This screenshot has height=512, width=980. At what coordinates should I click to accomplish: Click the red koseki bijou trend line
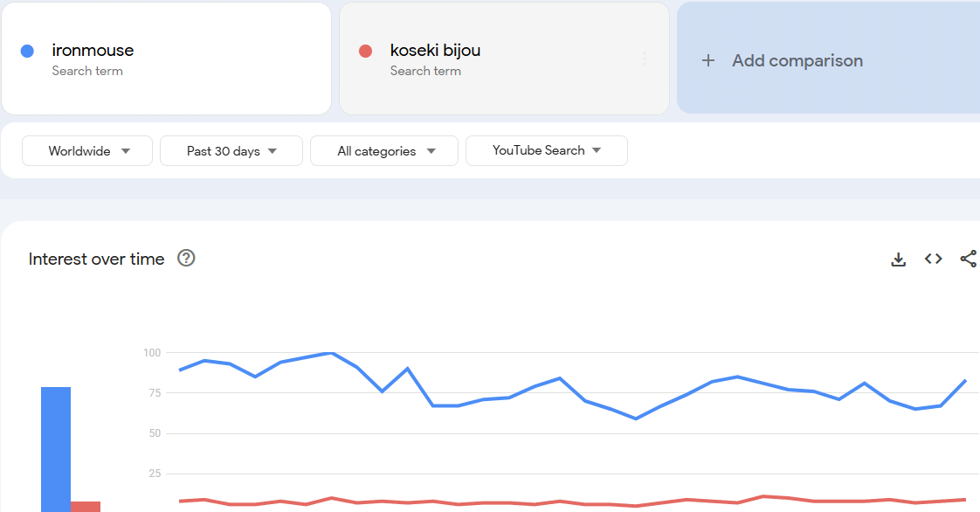(x=559, y=502)
